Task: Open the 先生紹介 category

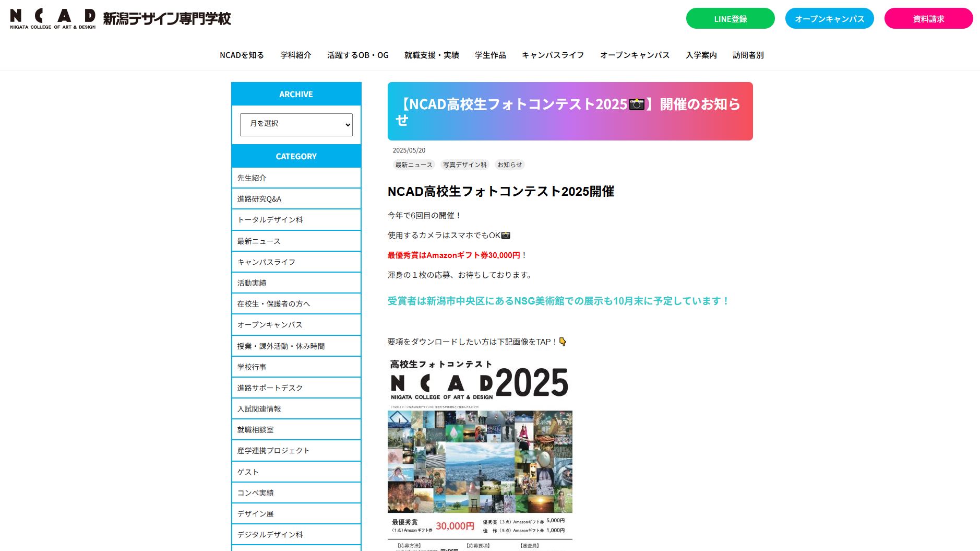Action: [x=296, y=178]
